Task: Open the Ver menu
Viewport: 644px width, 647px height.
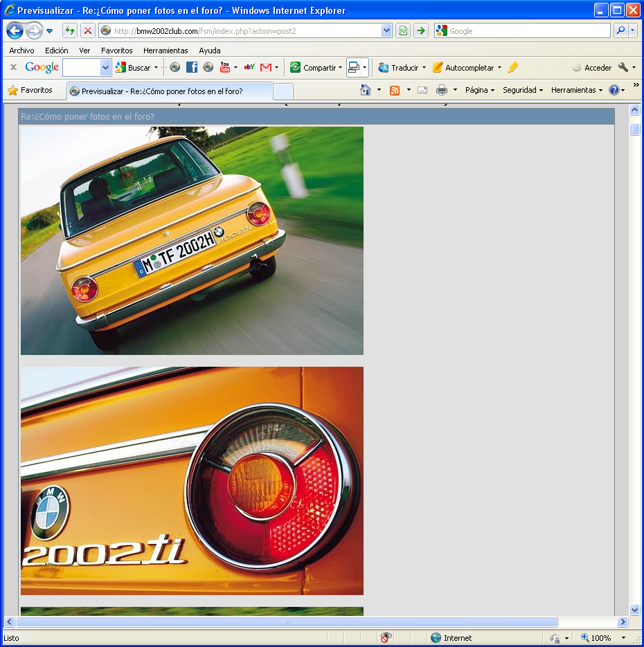Action: (84, 51)
